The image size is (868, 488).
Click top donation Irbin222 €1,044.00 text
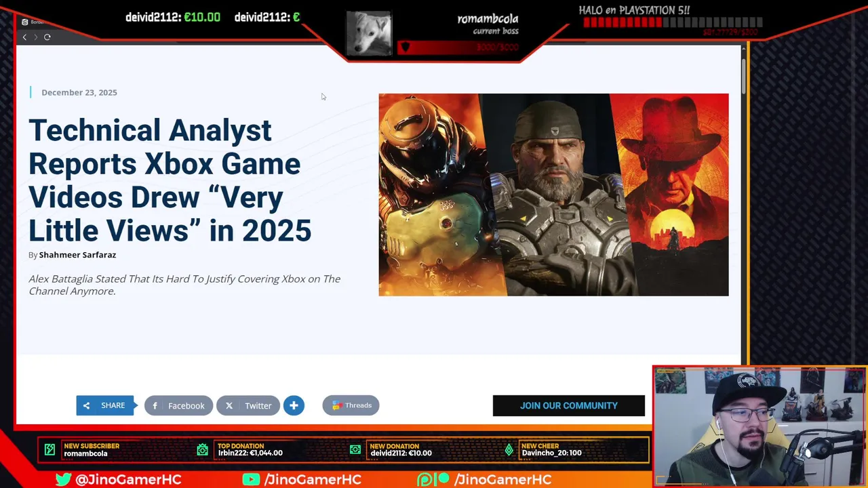[x=250, y=453]
